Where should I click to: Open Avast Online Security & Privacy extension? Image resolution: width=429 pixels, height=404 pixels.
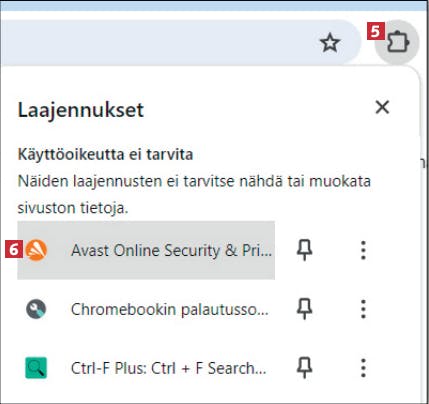(x=146, y=250)
